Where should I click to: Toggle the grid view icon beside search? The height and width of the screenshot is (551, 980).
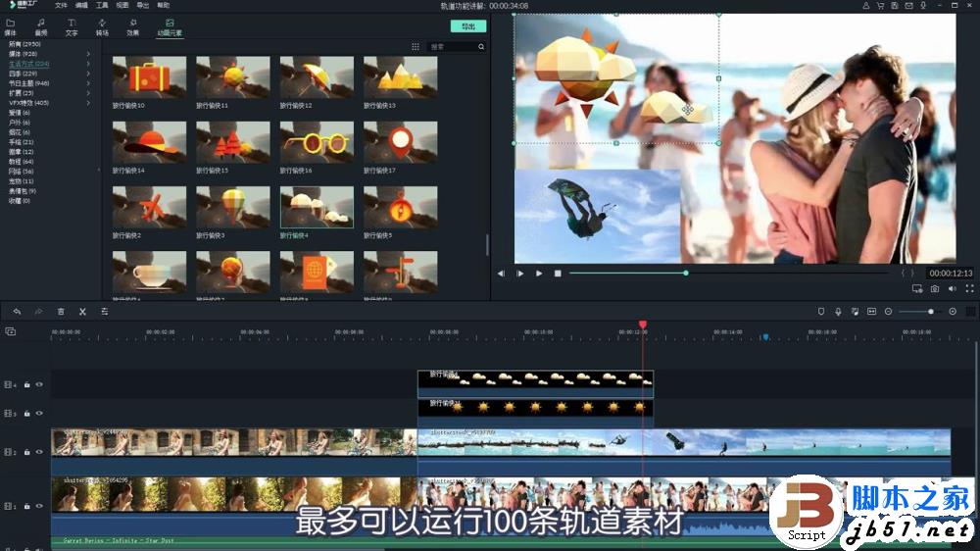(x=416, y=47)
